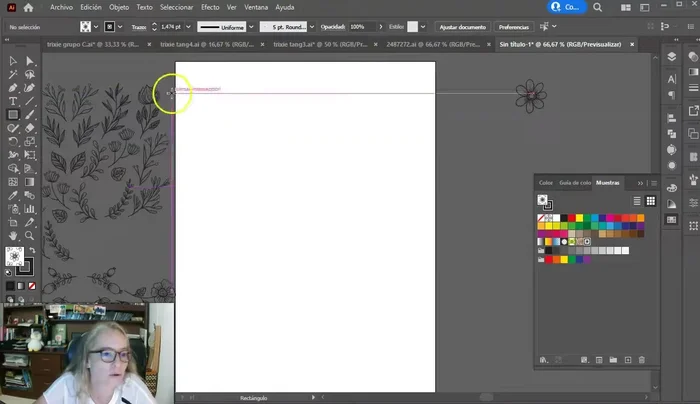The width and height of the screenshot is (700, 404).
Task: Select the Blend tool
Action: point(29,195)
